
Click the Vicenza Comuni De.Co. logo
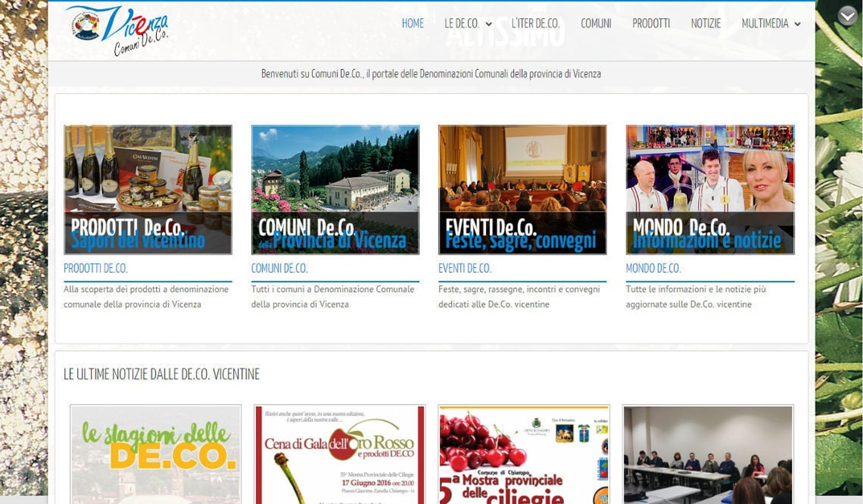point(117,30)
